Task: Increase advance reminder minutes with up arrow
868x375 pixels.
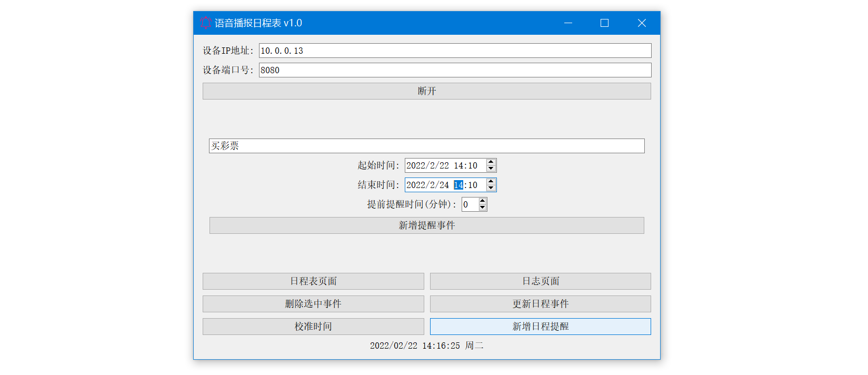Action: tap(482, 201)
